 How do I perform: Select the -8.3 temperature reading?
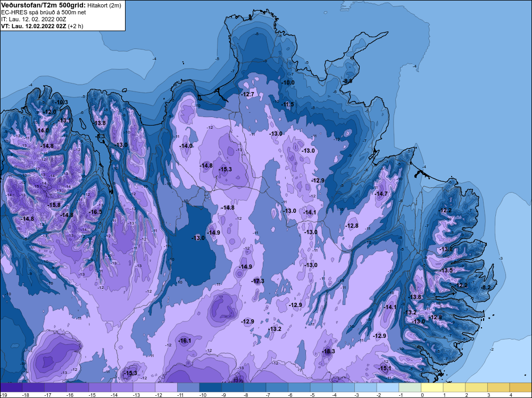(101, 136)
